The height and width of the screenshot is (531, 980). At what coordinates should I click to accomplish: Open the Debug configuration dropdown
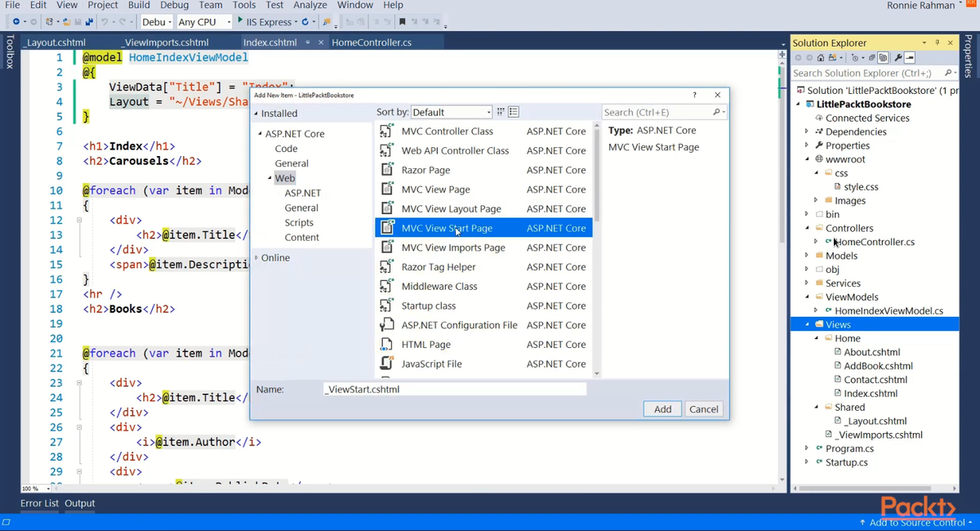tap(156, 22)
